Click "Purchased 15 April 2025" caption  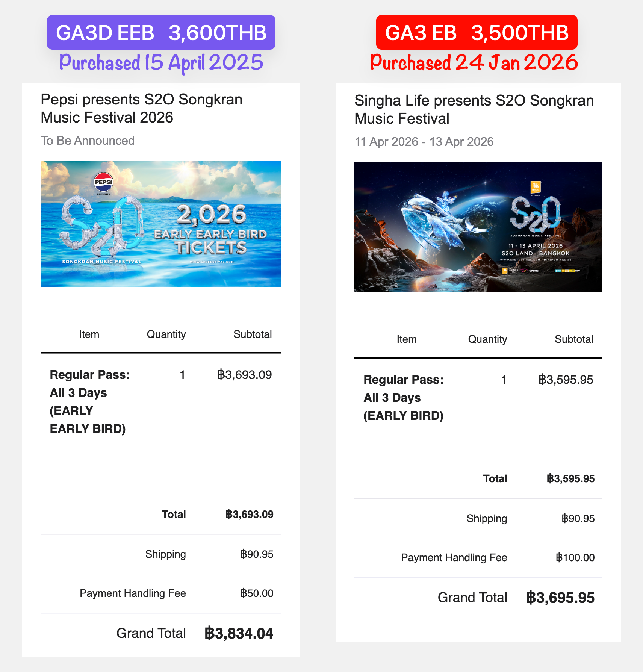click(161, 62)
